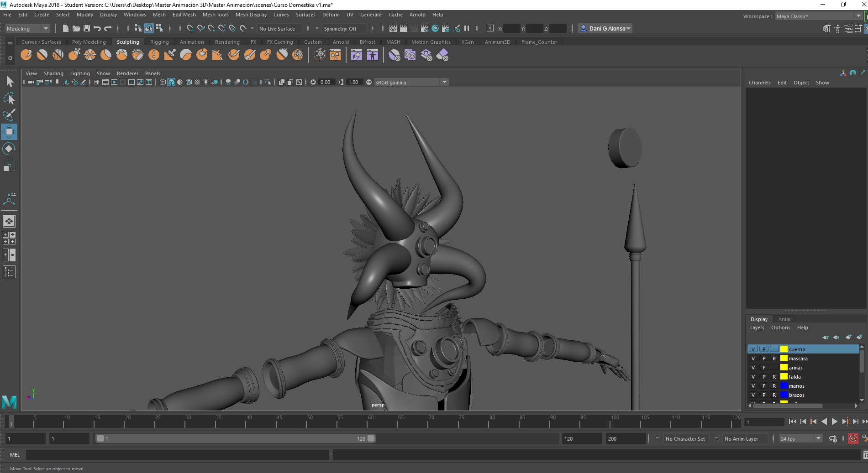Toggle the P playback box for manos layer

764,386
